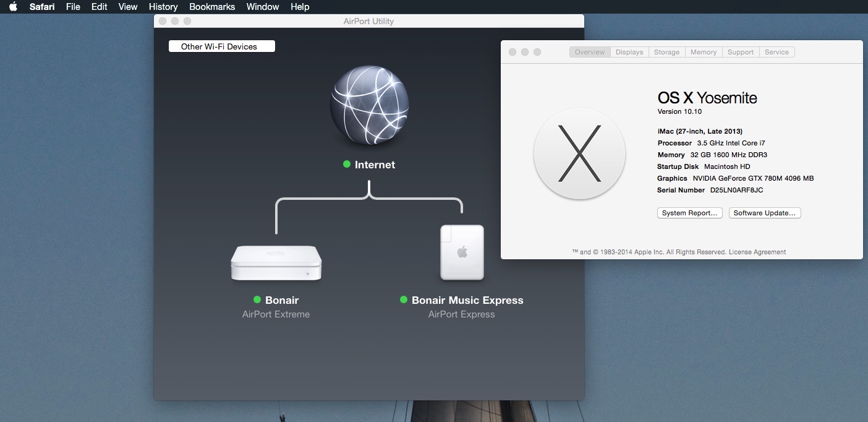Open the License Agreement link
Screen dimensions: 868x422
(757, 252)
